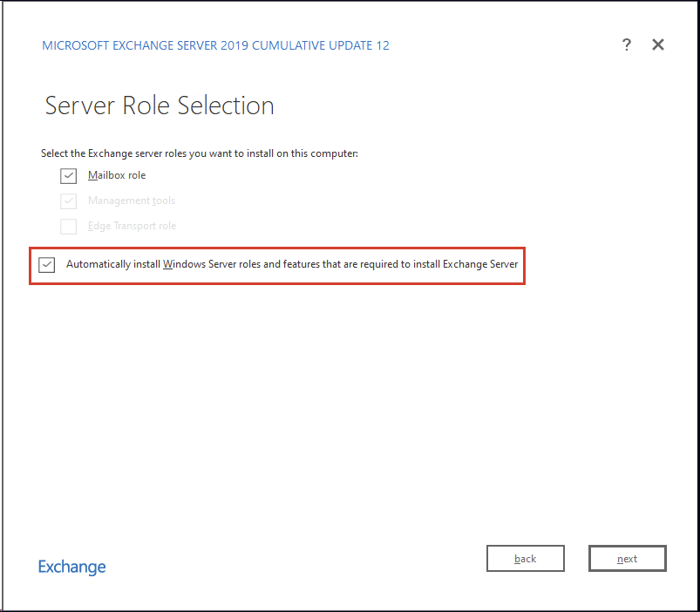
Task: Click the Management tools checkbox
Action: coord(69,201)
